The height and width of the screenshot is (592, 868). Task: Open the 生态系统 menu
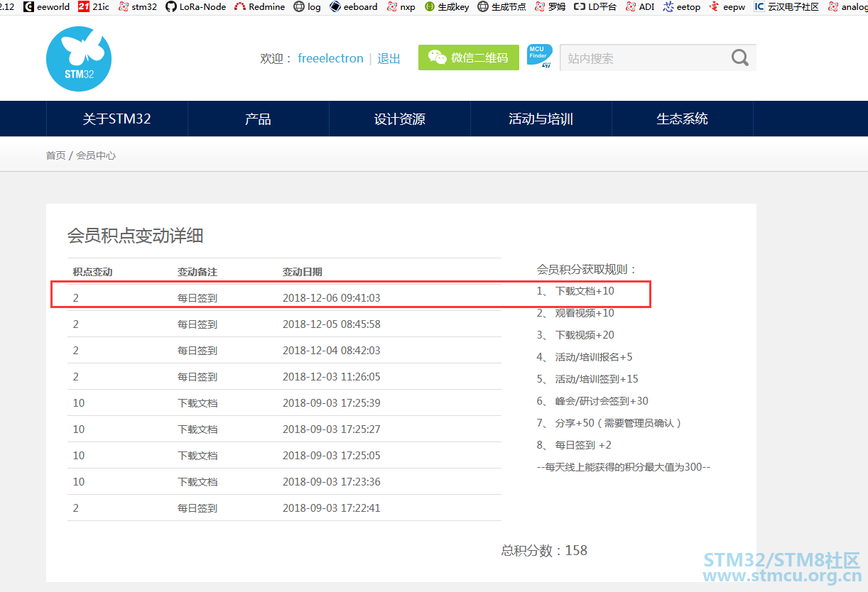(x=683, y=119)
